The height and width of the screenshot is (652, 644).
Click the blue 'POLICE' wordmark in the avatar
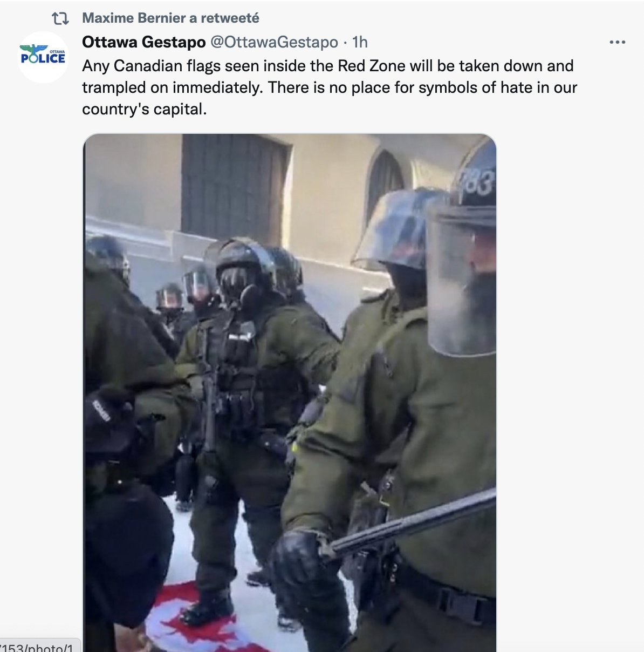click(x=43, y=58)
